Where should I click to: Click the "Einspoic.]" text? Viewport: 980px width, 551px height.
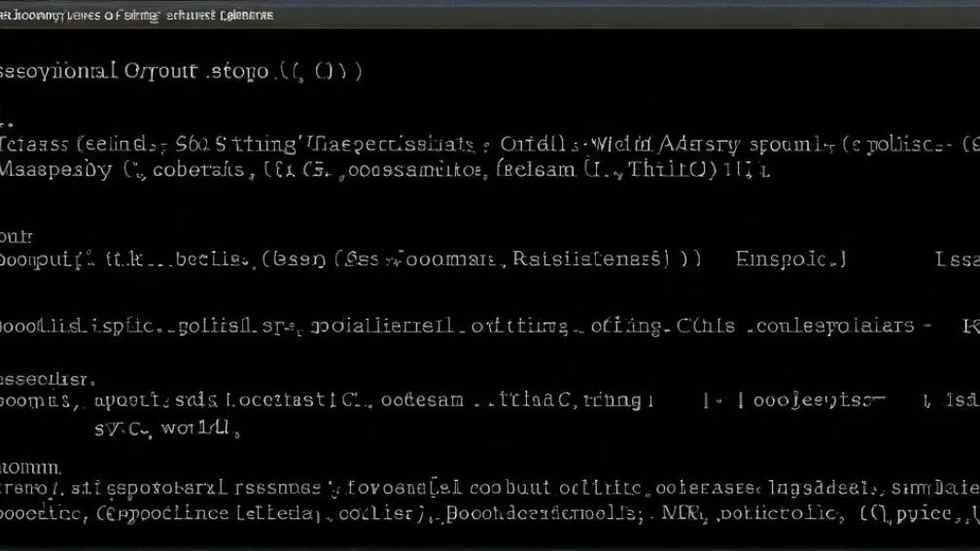[791, 260]
